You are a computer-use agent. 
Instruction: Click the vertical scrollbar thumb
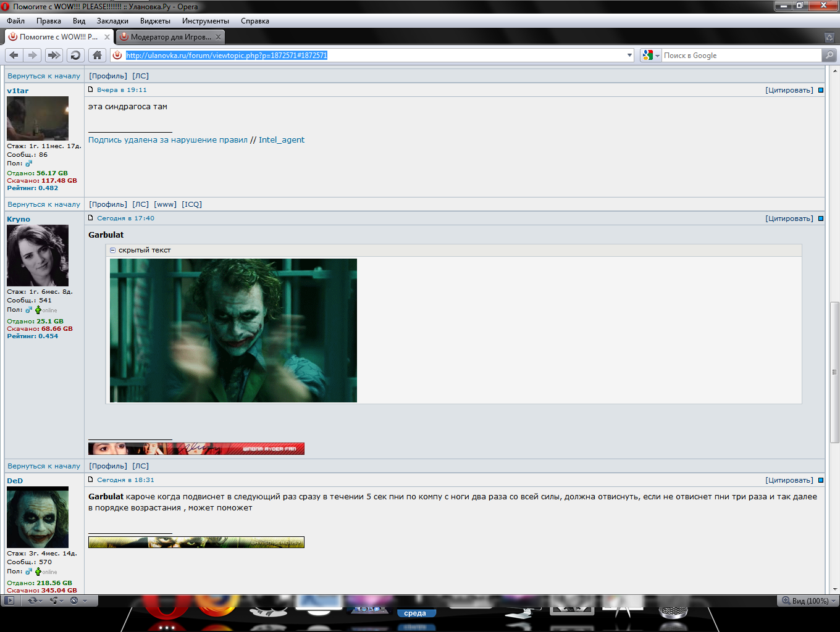(x=834, y=372)
